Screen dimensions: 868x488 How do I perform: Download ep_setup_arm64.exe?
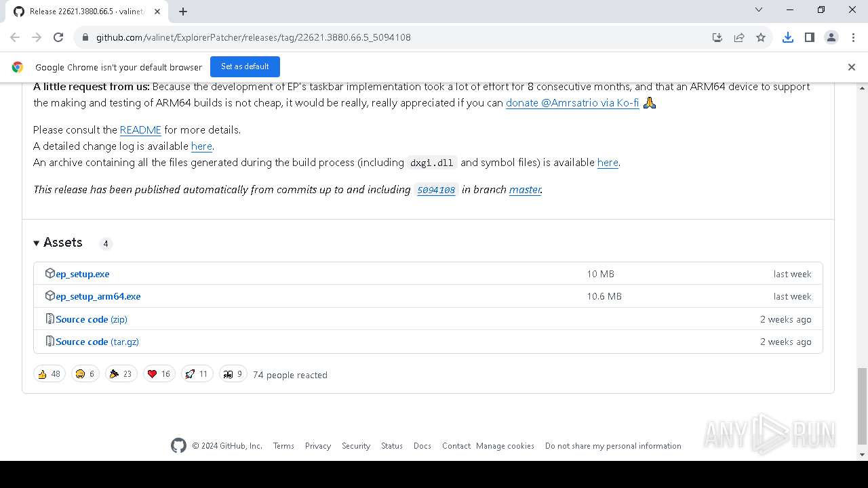(x=98, y=296)
